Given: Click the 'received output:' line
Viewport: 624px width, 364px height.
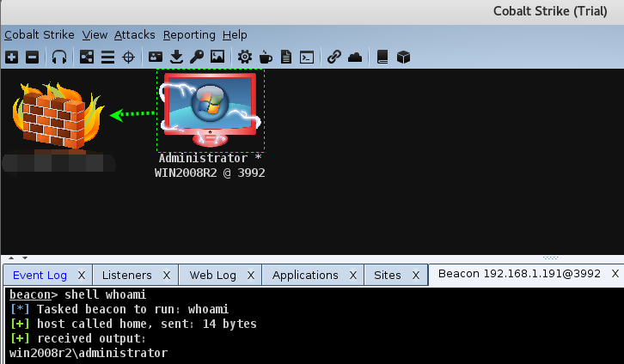Looking at the screenshot, I should tap(78, 339).
